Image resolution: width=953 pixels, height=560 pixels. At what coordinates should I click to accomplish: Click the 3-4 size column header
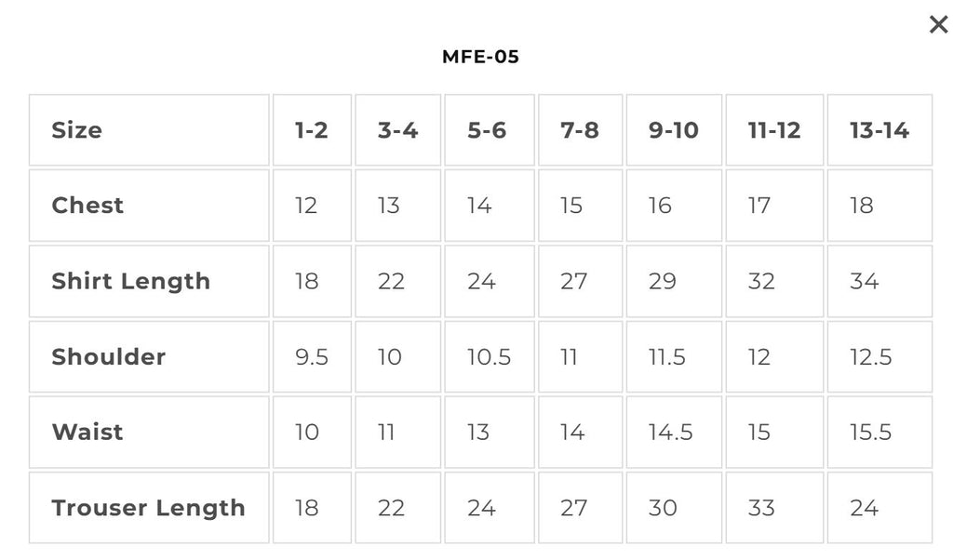tap(398, 130)
